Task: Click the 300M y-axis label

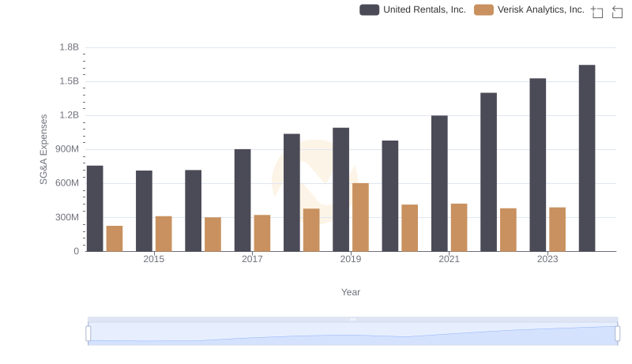Action: 67,217
